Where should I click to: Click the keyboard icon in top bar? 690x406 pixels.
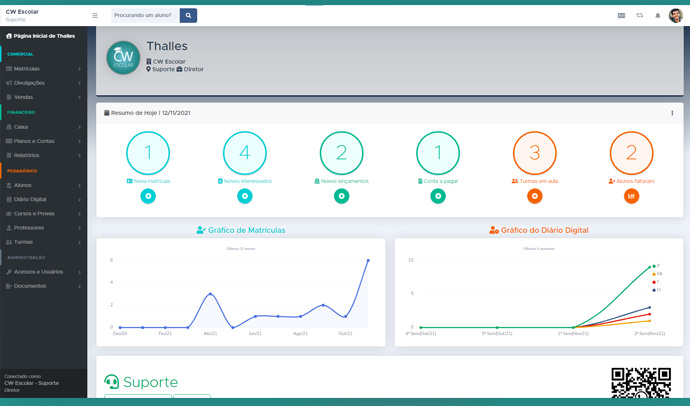[621, 16]
